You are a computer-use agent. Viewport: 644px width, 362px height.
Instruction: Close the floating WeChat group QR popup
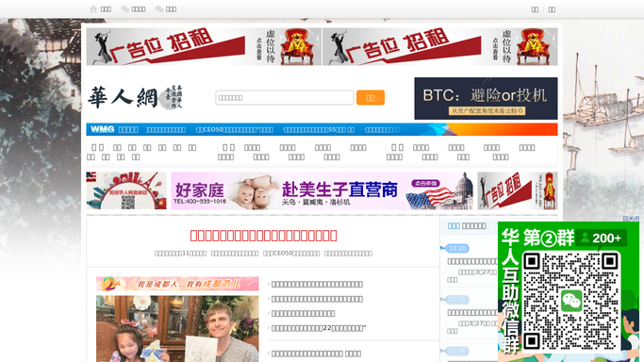pos(631,219)
